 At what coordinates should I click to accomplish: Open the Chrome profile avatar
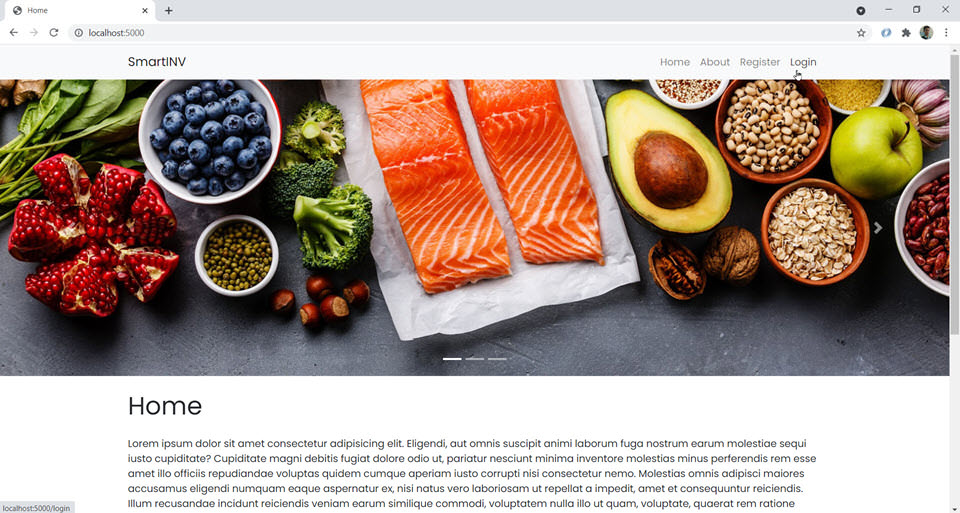[926, 33]
